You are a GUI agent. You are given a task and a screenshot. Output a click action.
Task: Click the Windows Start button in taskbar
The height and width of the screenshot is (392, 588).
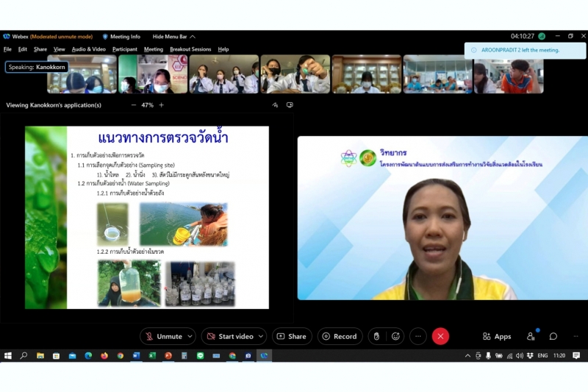point(8,355)
